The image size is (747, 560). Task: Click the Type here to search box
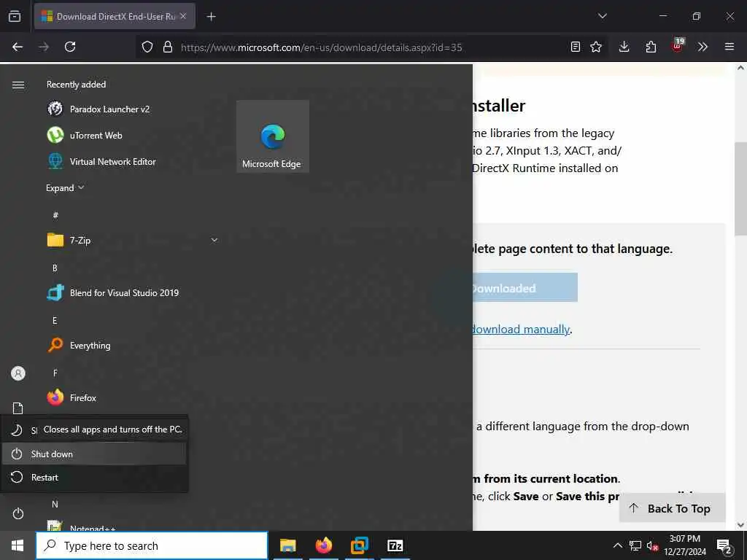152,545
